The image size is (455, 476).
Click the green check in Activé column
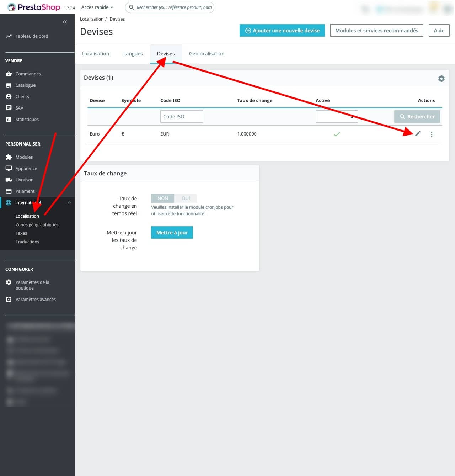(x=337, y=134)
